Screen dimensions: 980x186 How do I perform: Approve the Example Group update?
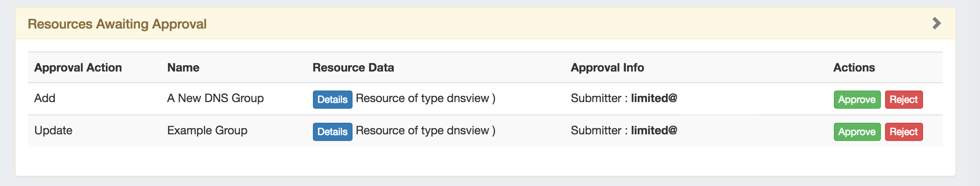(857, 132)
